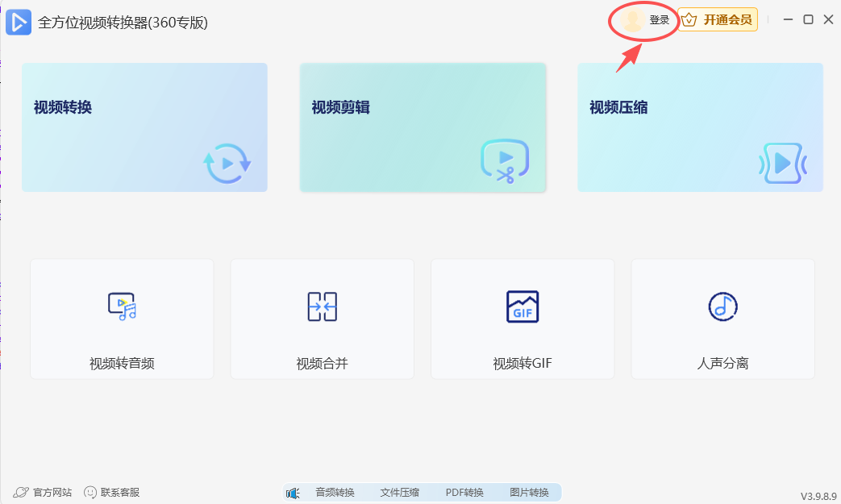Open the 视频压缩 (video compression) tool
The image size is (841, 504).
pyautogui.click(x=699, y=127)
